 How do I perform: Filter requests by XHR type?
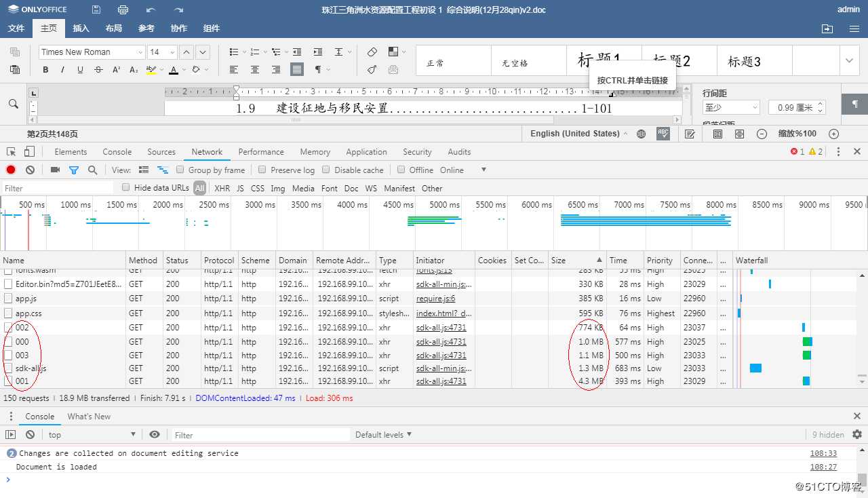pyautogui.click(x=222, y=188)
